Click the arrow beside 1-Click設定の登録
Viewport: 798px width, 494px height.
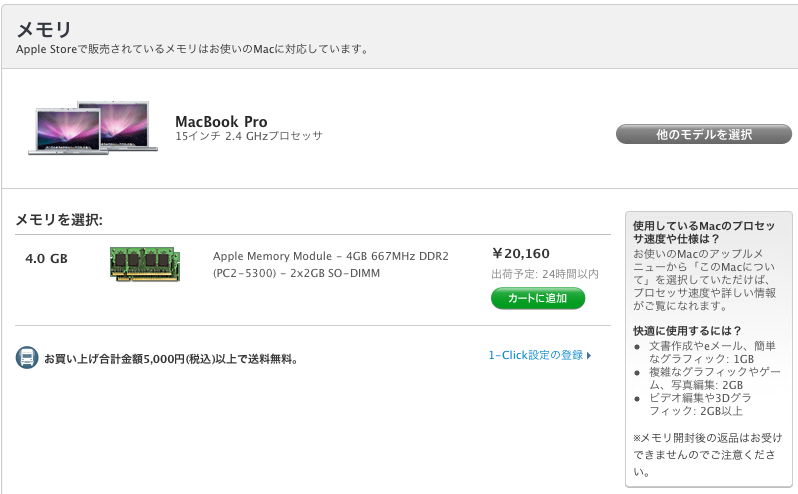pos(589,356)
